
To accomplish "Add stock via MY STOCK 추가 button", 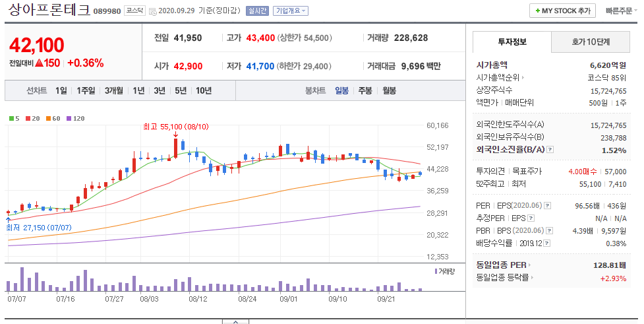I will (562, 11).
